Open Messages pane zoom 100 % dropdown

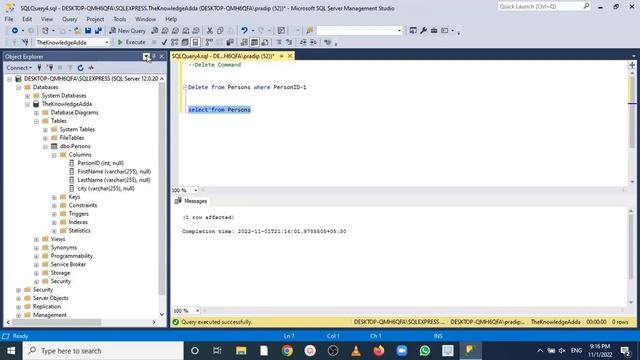(197, 311)
